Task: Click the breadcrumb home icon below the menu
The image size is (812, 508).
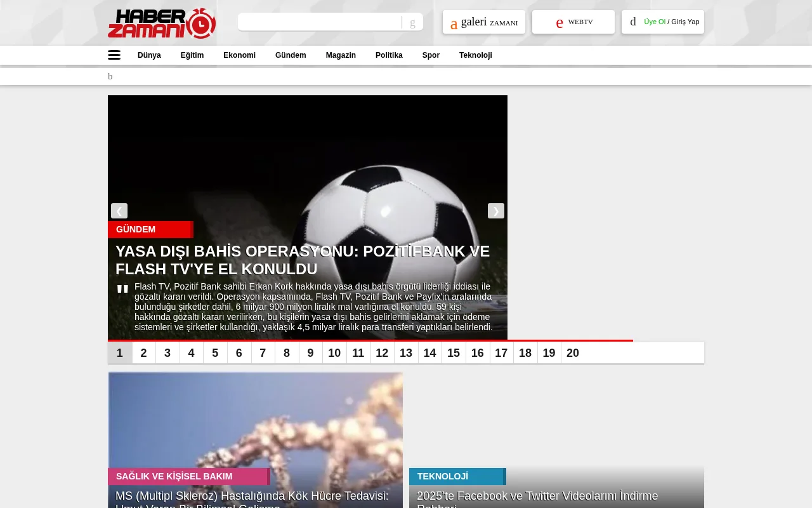Action: pyautogui.click(x=110, y=76)
